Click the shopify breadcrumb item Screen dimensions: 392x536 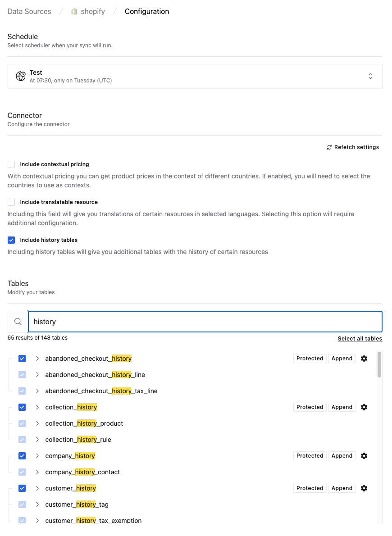click(93, 11)
